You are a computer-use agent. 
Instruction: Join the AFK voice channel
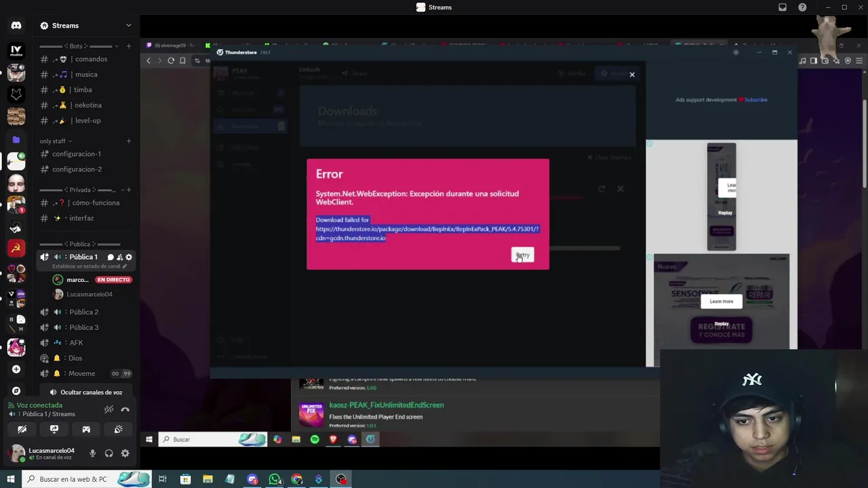85,343
